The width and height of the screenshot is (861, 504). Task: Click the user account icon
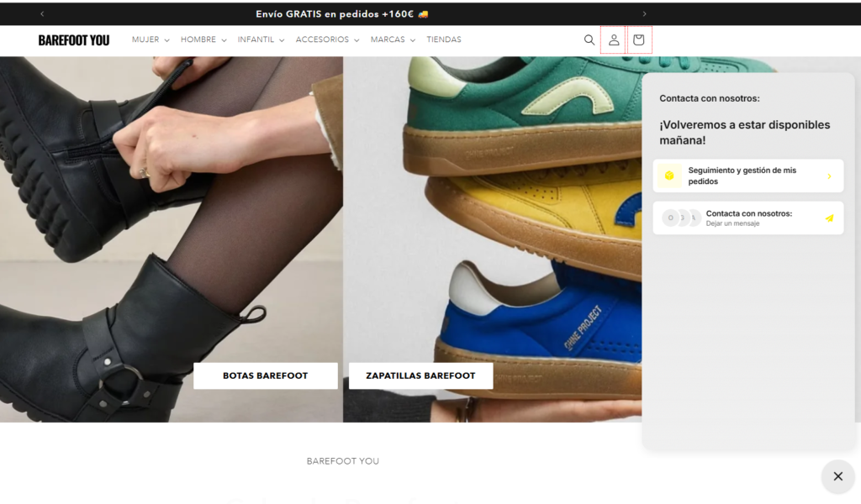click(x=614, y=39)
